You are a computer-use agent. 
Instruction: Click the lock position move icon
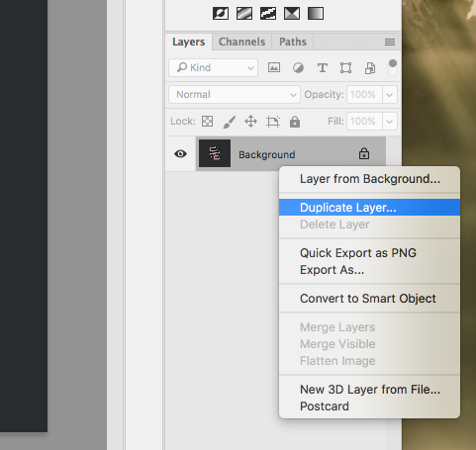[x=250, y=122]
